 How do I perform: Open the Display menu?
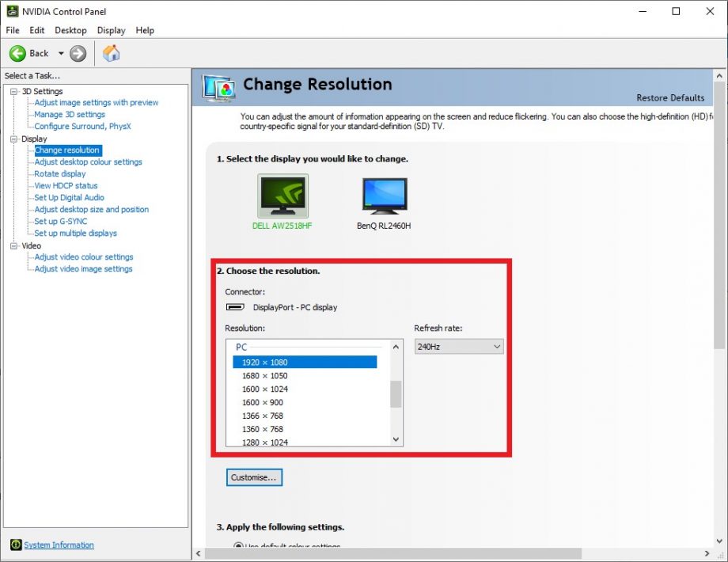pyautogui.click(x=111, y=30)
